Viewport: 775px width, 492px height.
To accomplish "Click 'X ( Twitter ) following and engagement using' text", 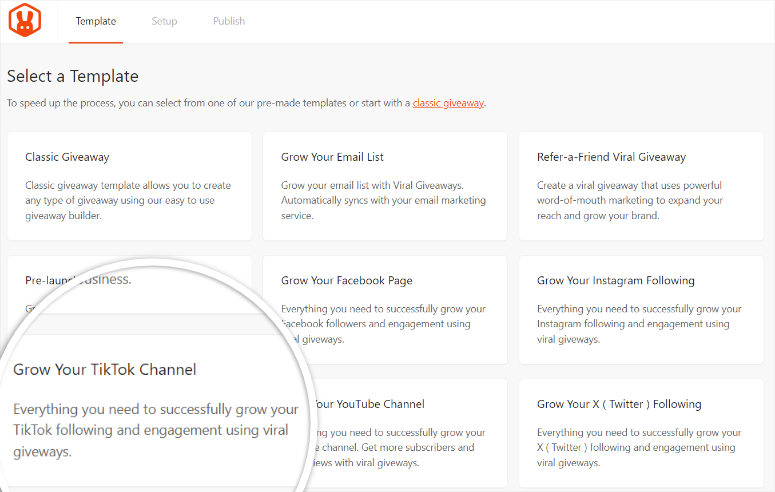I will [x=636, y=447].
